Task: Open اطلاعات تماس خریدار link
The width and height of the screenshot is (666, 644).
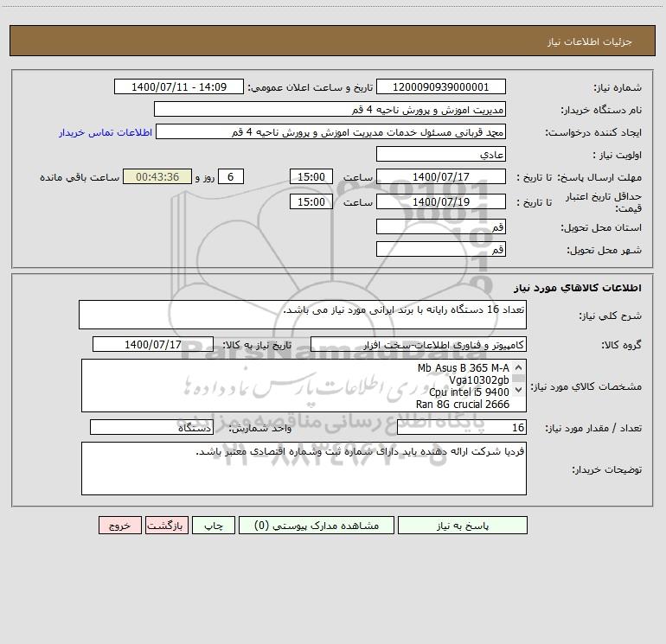Action: point(106,132)
